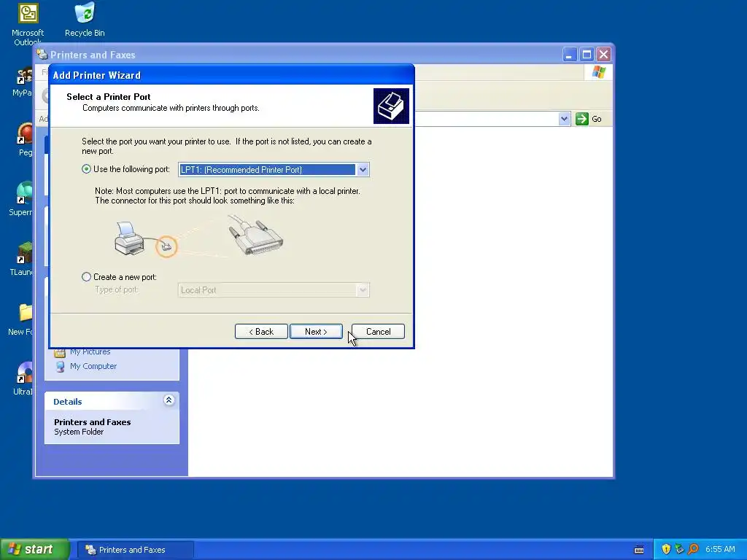Collapse the Details panel chevron
The width and height of the screenshot is (747, 560).
pos(169,400)
